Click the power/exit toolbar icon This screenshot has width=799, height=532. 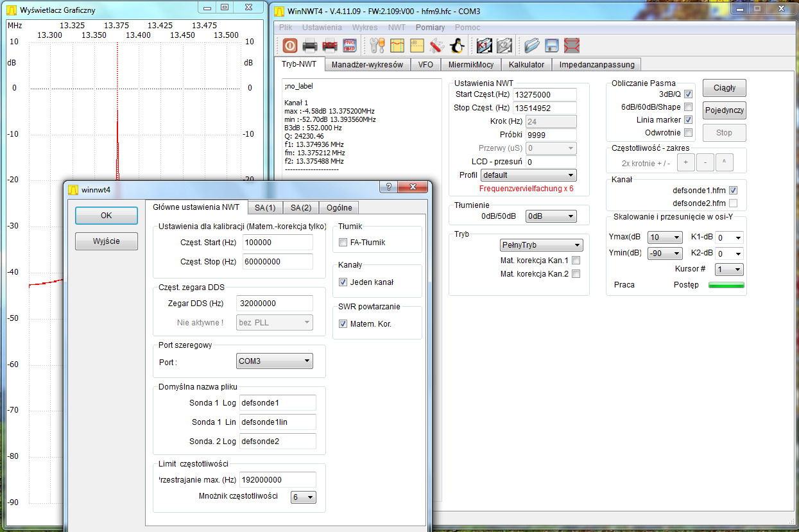pyautogui.click(x=289, y=46)
